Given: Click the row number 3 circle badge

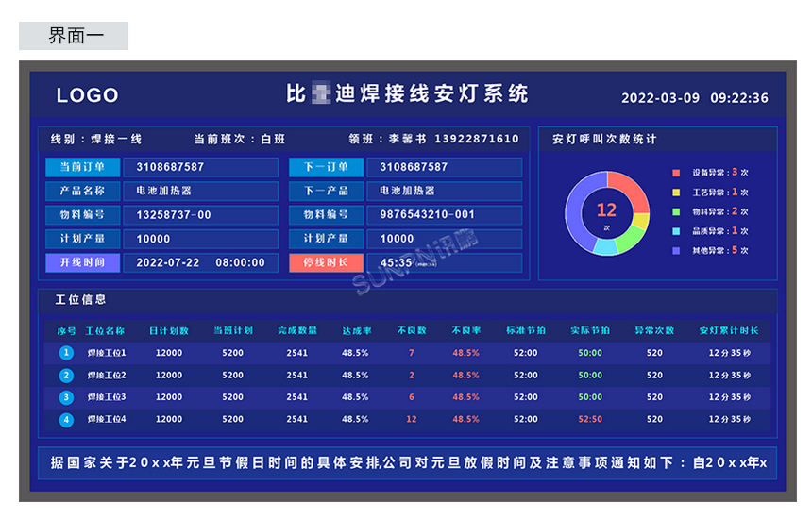Looking at the screenshot, I should coord(66,397).
